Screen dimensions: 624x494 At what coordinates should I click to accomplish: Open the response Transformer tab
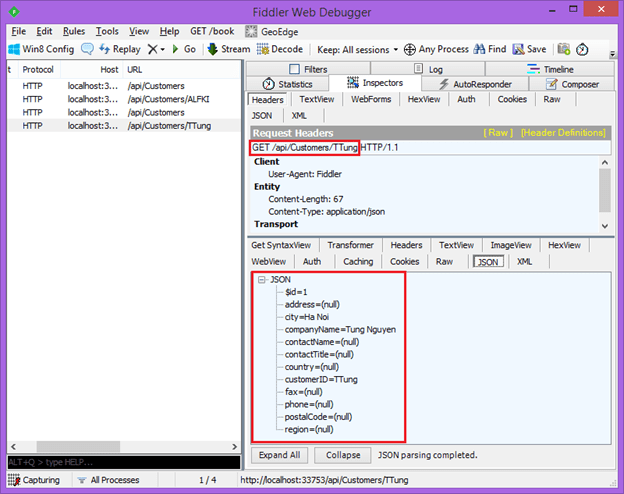(x=350, y=245)
